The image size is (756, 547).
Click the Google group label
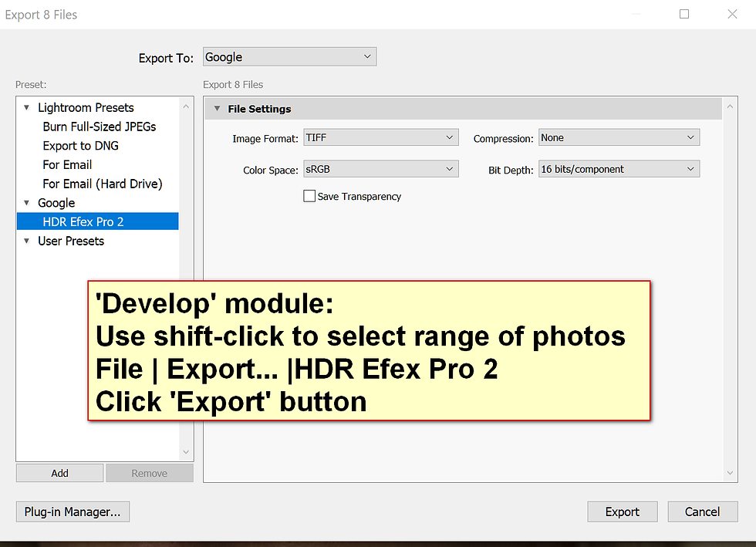56,203
